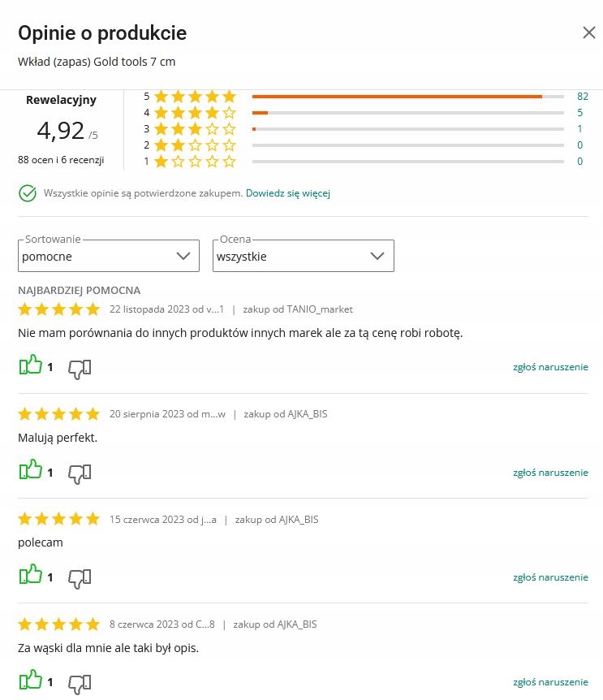
Task: Report the 'polecam' review as abuse
Action: tap(550, 577)
